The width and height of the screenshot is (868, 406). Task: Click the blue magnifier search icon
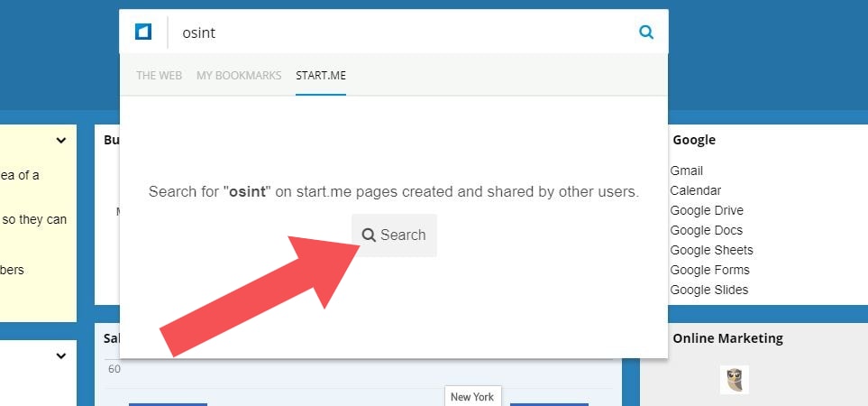[646, 32]
